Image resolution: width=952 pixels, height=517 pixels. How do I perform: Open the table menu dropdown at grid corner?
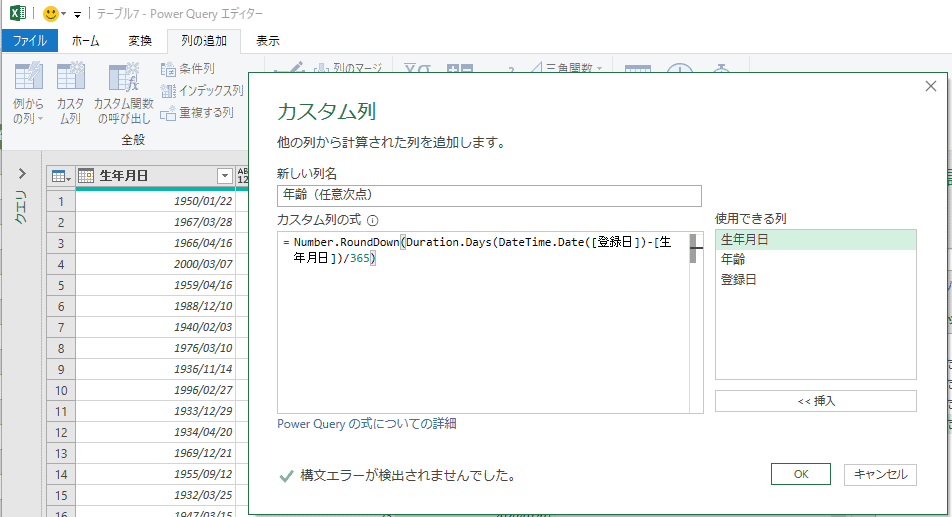pos(61,176)
